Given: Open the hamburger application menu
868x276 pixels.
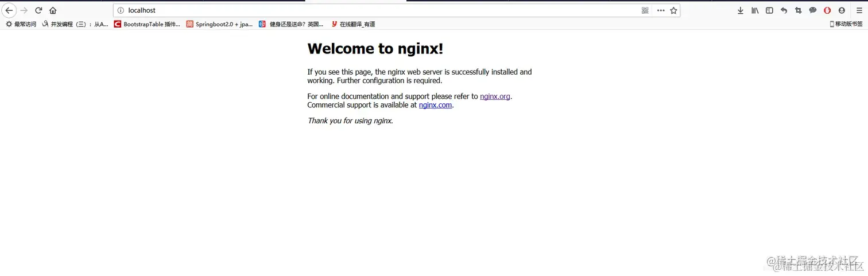Looking at the screenshot, I should (x=859, y=10).
